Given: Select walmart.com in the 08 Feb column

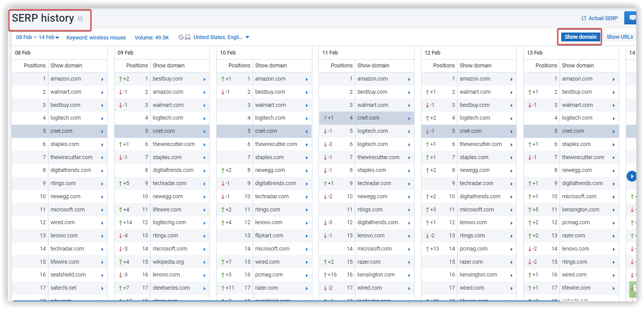Looking at the screenshot, I should coord(66,92).
